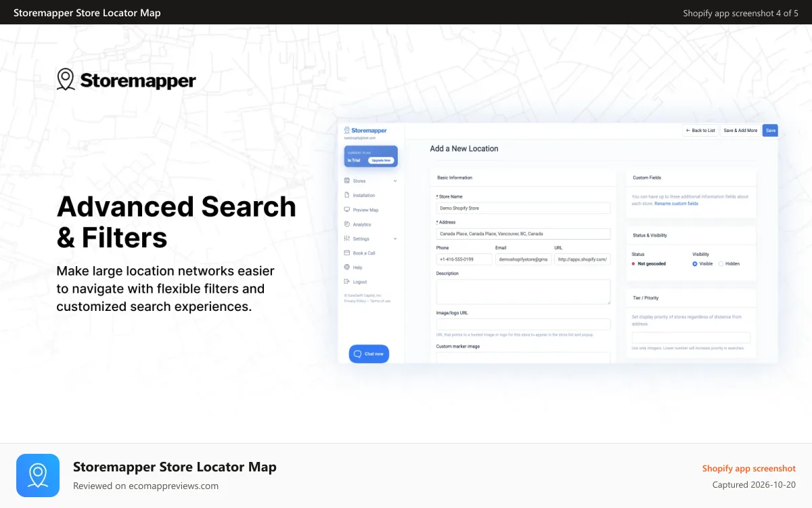Click the blue Save button
This screenshot has height=508, width=812.
pyautogui.click(x=771, y=130)
